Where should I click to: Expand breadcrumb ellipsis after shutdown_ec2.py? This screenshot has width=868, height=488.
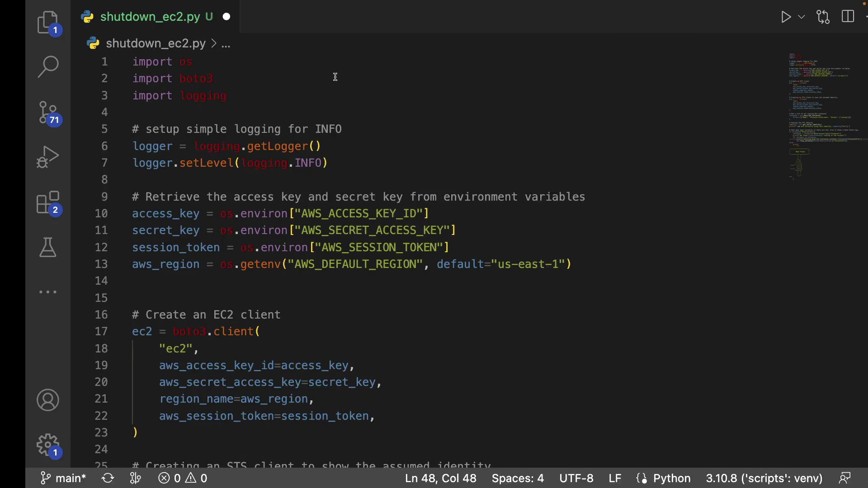pos(226,44)
